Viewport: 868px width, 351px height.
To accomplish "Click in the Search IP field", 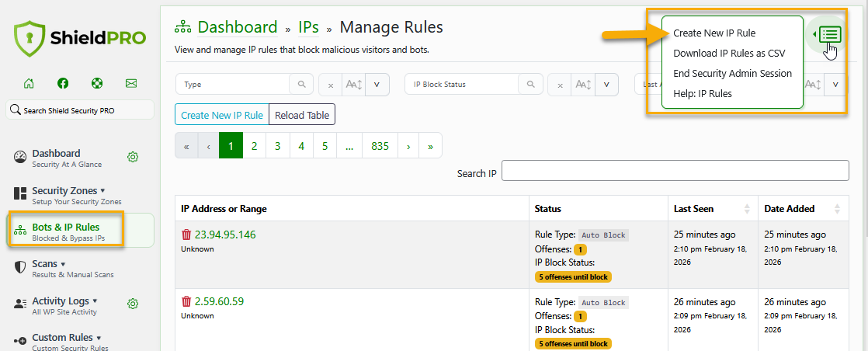I will [675, 171].
